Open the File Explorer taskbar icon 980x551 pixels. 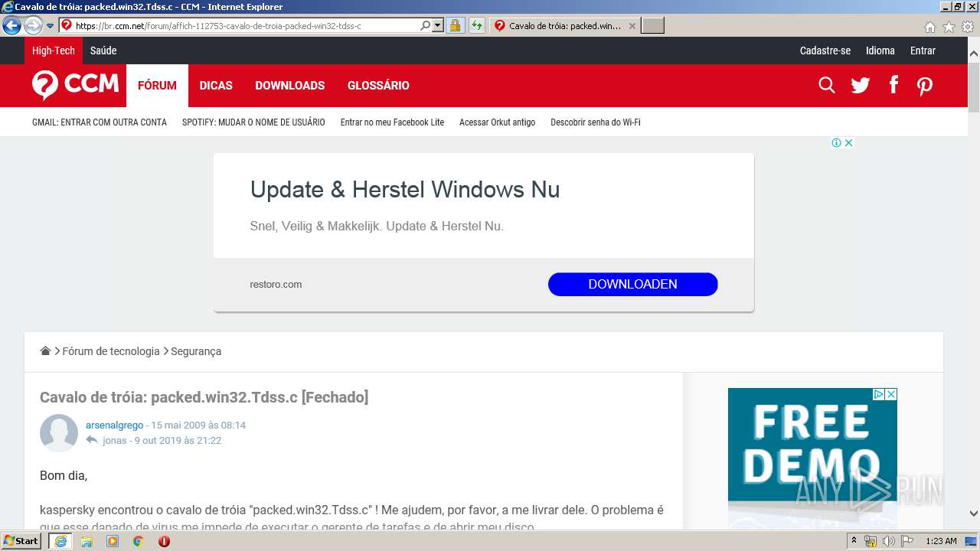coord(87,541)
